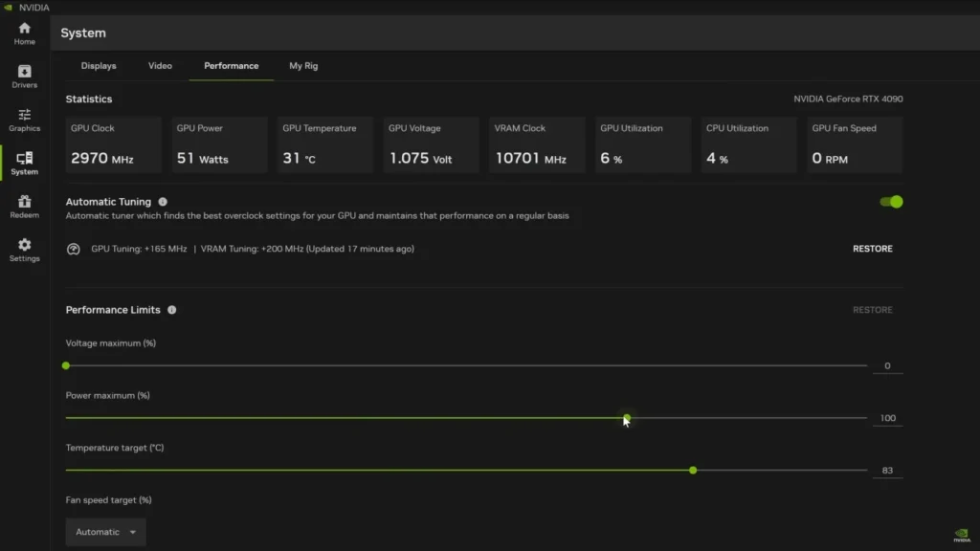Select the Performance tab

pos(232,66)
